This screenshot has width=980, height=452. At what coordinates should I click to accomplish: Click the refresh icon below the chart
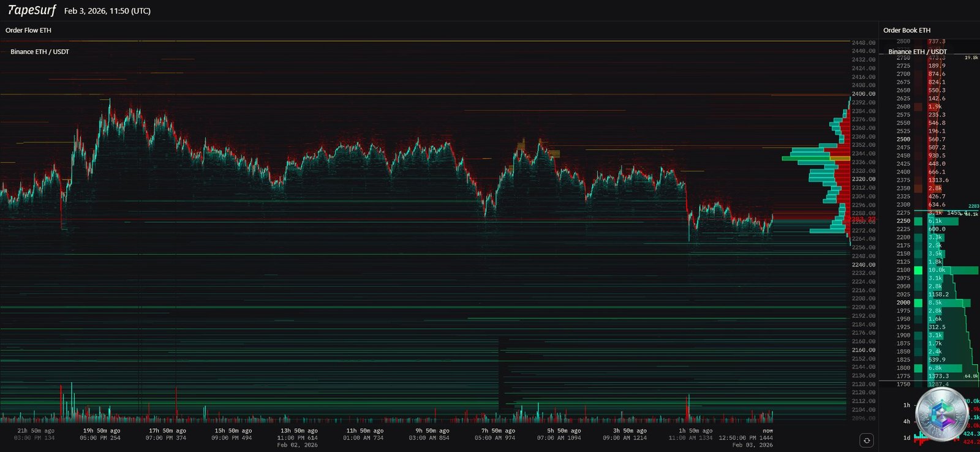[867, 440]
